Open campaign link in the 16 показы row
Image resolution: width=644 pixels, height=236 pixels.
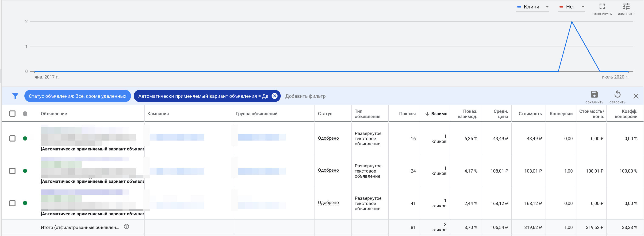point(177,137)
